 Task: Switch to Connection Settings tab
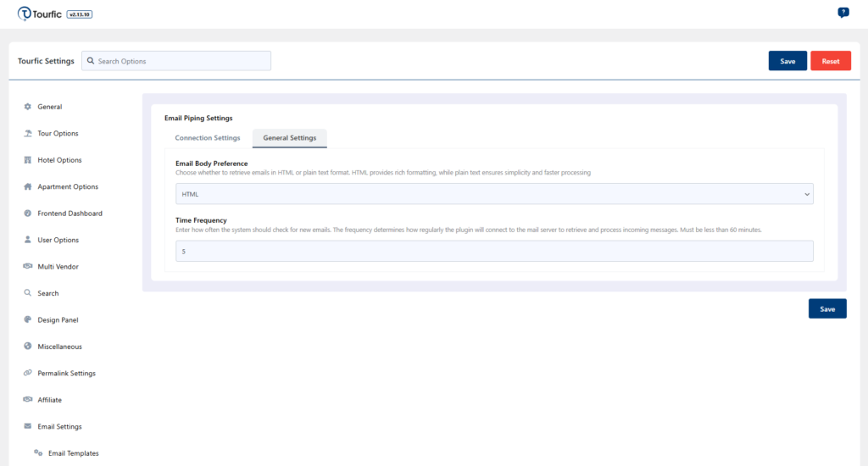[x=208, y=138]
